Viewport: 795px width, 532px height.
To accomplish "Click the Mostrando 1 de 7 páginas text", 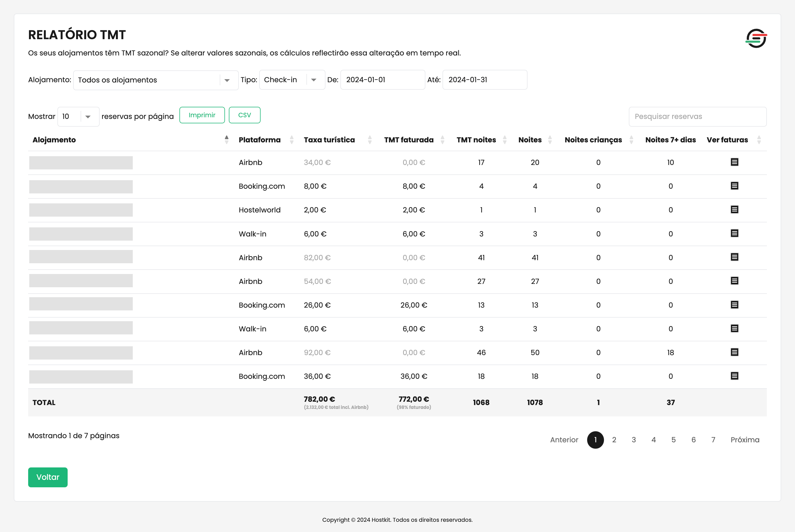I will (x=74, y=436).
